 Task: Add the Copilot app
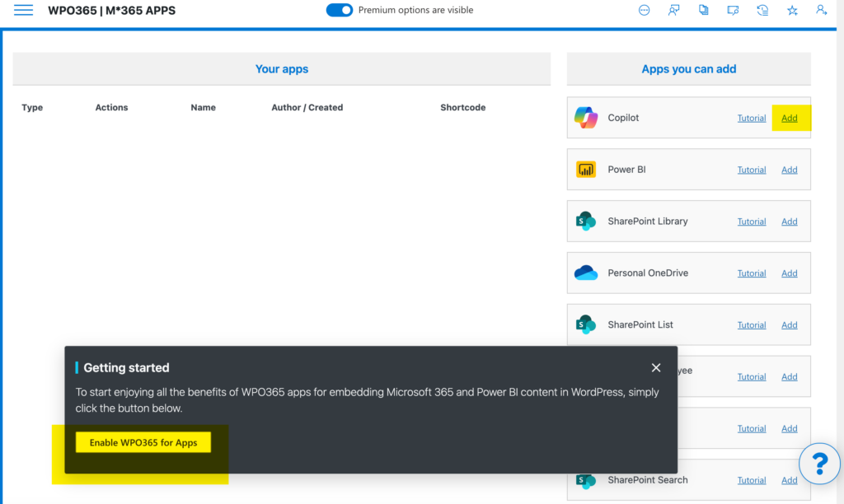click(789, 118)
